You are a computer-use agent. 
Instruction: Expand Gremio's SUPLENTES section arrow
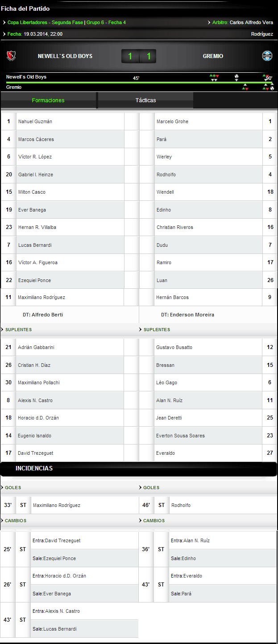(x=141, y=329)
